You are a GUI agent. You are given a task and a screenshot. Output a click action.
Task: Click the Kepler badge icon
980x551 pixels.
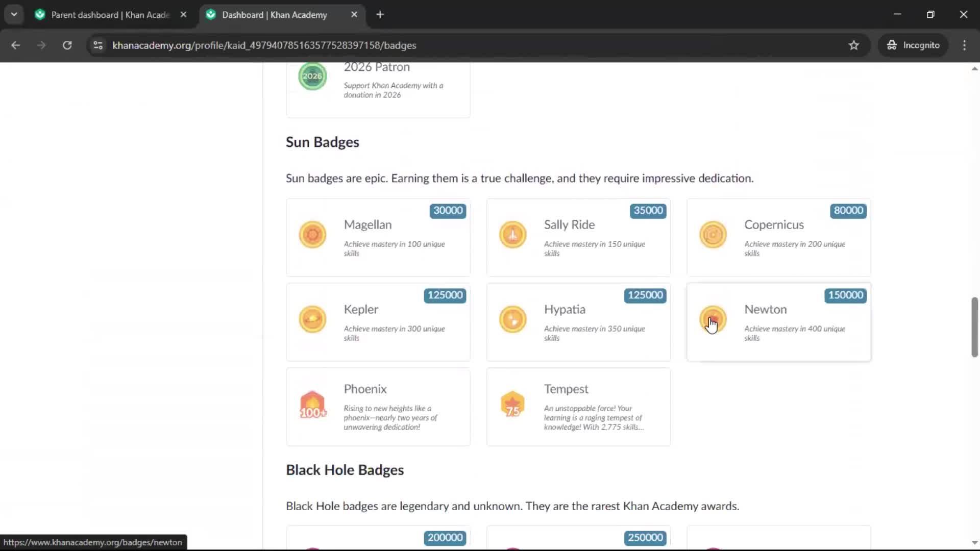coord(312,319)
